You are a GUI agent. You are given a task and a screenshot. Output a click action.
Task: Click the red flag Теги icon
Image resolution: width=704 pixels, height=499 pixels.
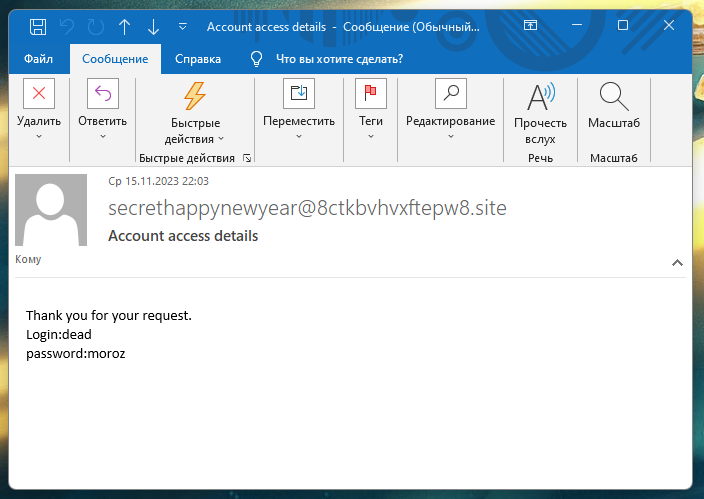tap(371, 93)
